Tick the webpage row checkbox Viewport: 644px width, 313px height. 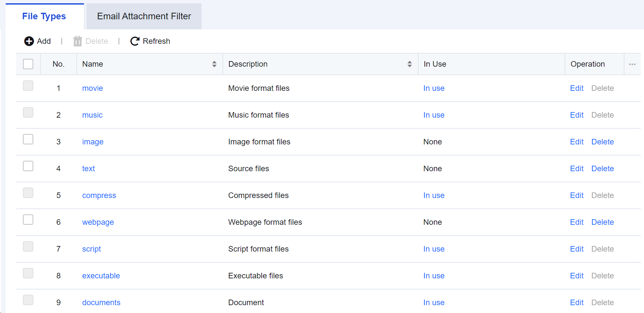click(28, 220)
